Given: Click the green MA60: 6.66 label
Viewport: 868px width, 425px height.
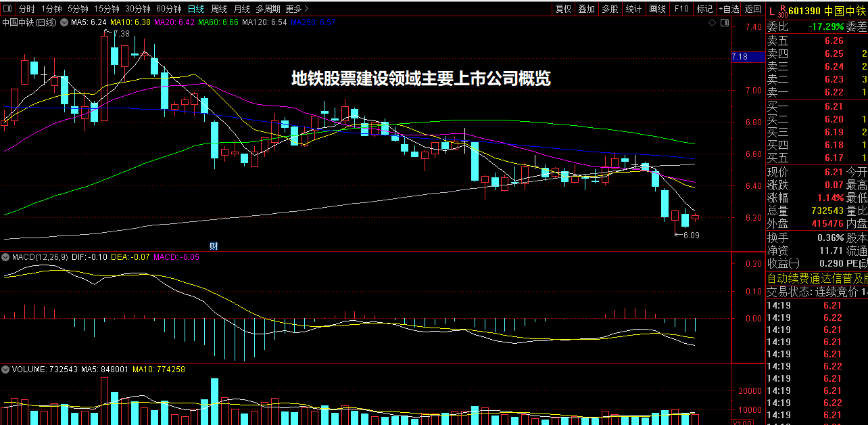Looking at the screenshot, I should tap(218, 23).
